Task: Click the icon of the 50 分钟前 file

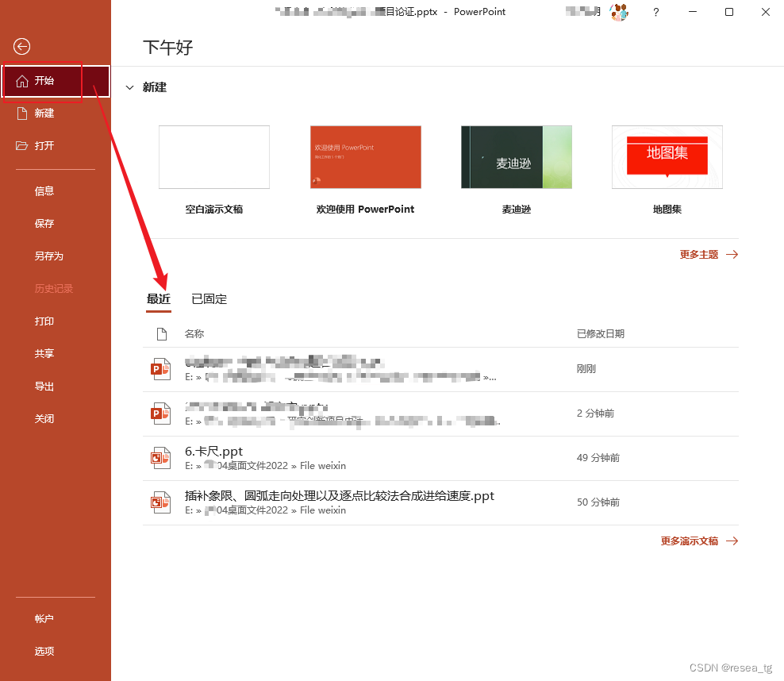Action: (161, 502)
